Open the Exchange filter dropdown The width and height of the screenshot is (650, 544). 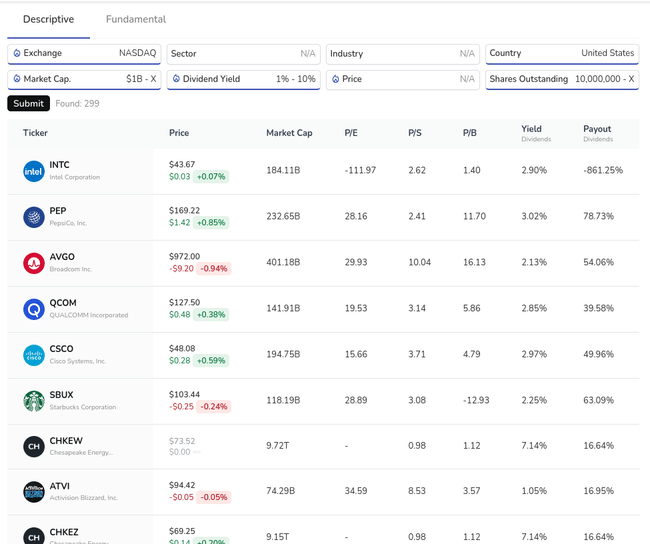pos(84,54)
